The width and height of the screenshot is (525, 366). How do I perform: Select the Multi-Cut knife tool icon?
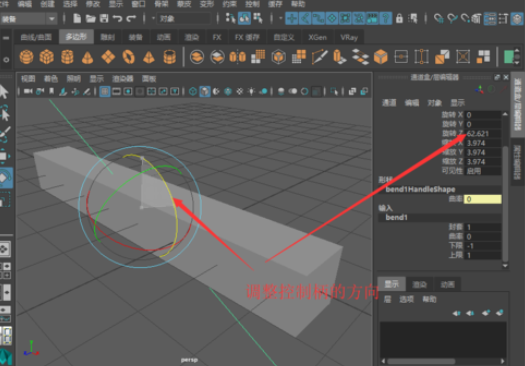(319, 57)
